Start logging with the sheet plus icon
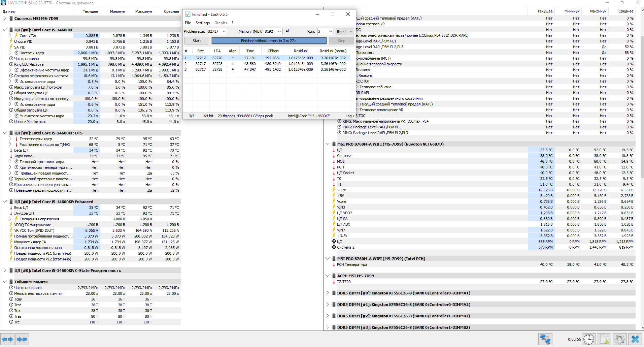 click(605, 339)
